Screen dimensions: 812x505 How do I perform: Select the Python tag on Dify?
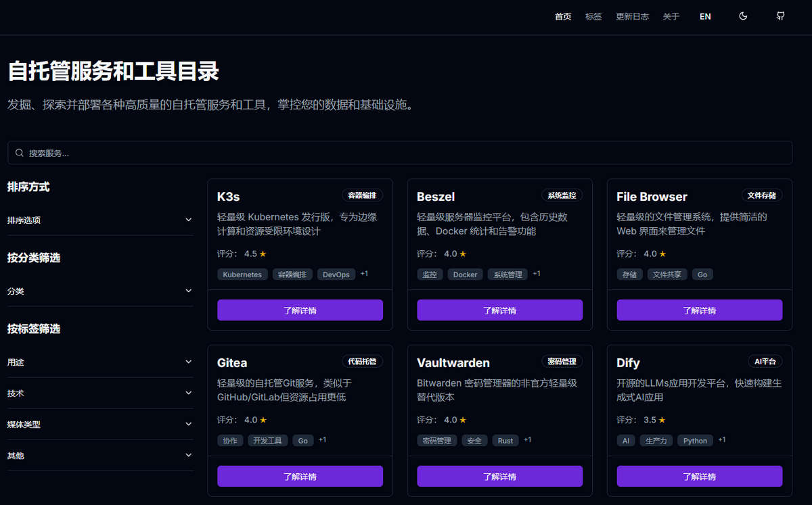point(695,441)
